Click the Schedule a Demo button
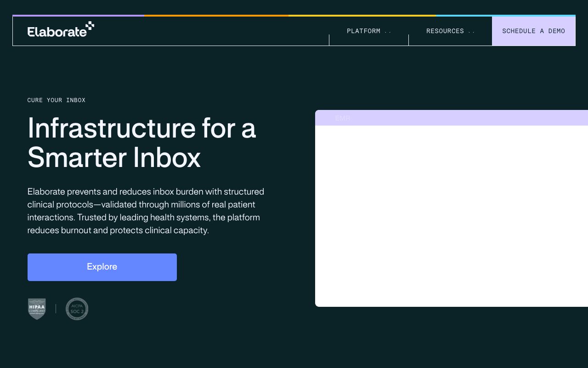The width and height of the screenshot is (588, 368). [533, 31]
